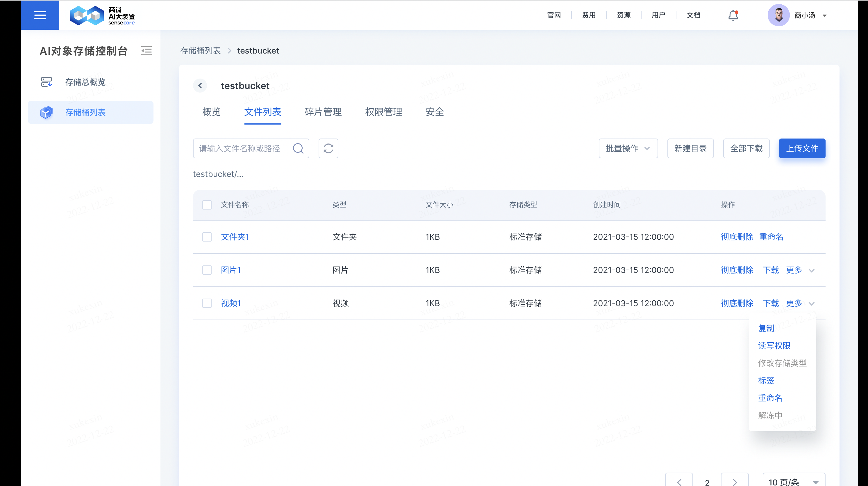The image size is (868, 486).
Task: Go back using arrow beside testbucket title
Action: click(x=200, y=86)
